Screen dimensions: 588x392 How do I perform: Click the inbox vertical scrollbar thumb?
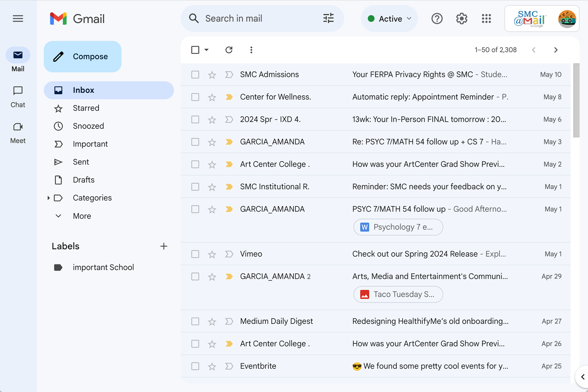pos(576,100)
